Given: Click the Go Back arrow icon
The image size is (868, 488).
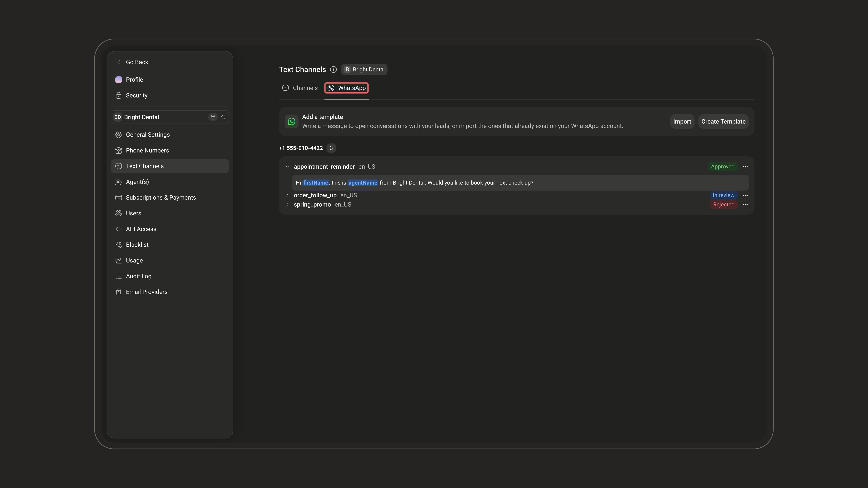Looking at the screenshot, I should pyautogui.click(x=118, y=62).
